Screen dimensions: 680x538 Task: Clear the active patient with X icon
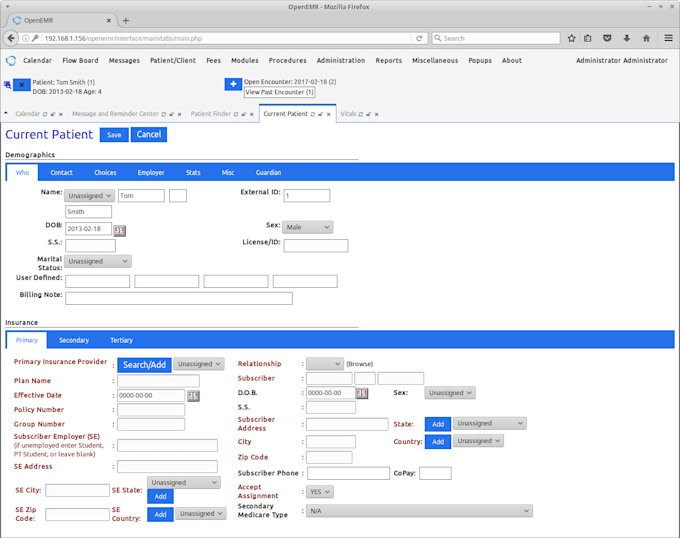coord(22,86)
